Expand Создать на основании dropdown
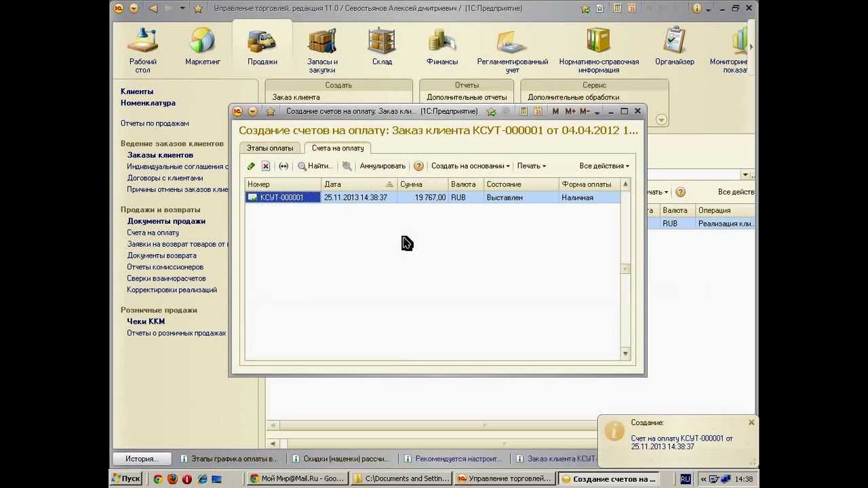 470,166
